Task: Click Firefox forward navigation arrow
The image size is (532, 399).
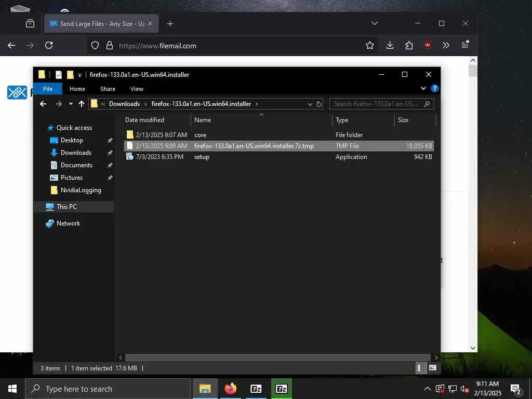Action: 30,46
